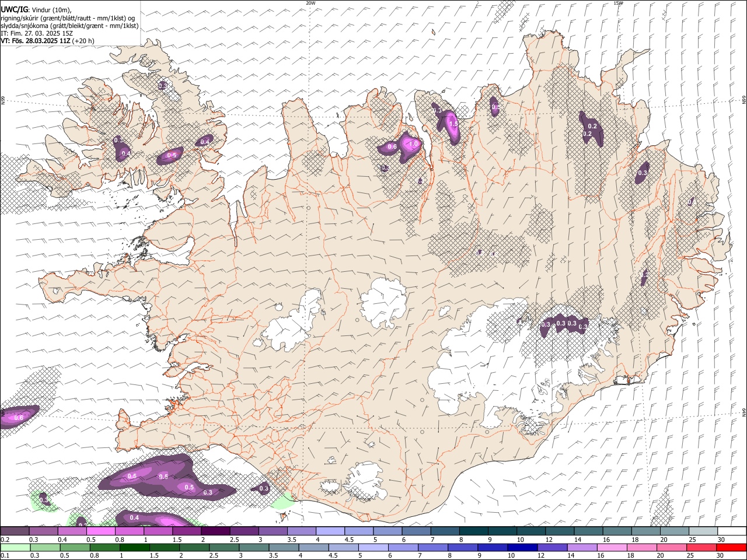Select the dark teal upper-legend swatch between 8 and 9

(473, 531)
